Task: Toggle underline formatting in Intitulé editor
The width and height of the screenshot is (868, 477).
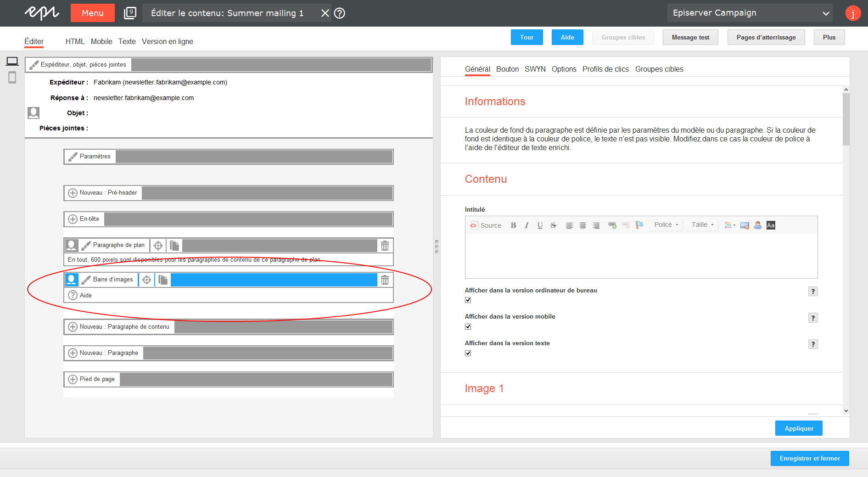Action: (x=540, y=225)
